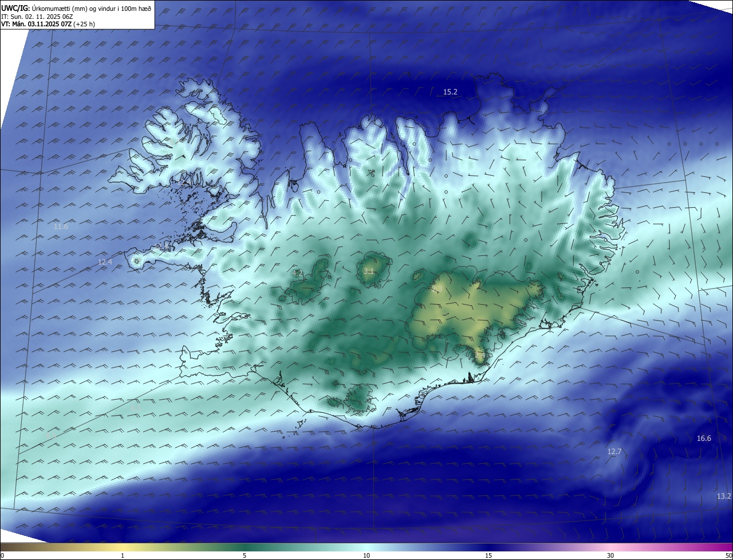Click the 11.6 value label on the map
This screenshot has width=733, height=560.
click(x=61, y=227)
